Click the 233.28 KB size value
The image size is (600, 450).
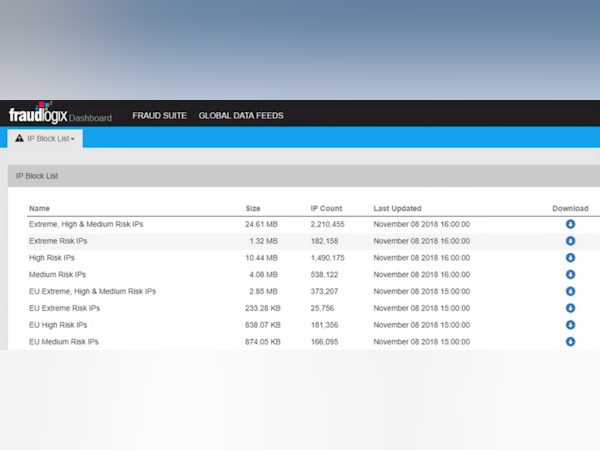[263, 308]
